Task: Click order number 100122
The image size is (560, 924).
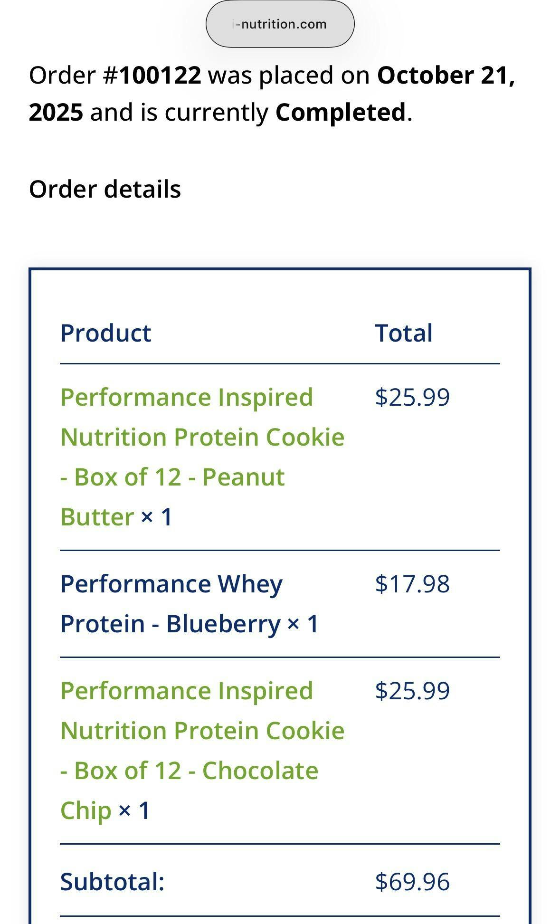Action: [160, 75]
